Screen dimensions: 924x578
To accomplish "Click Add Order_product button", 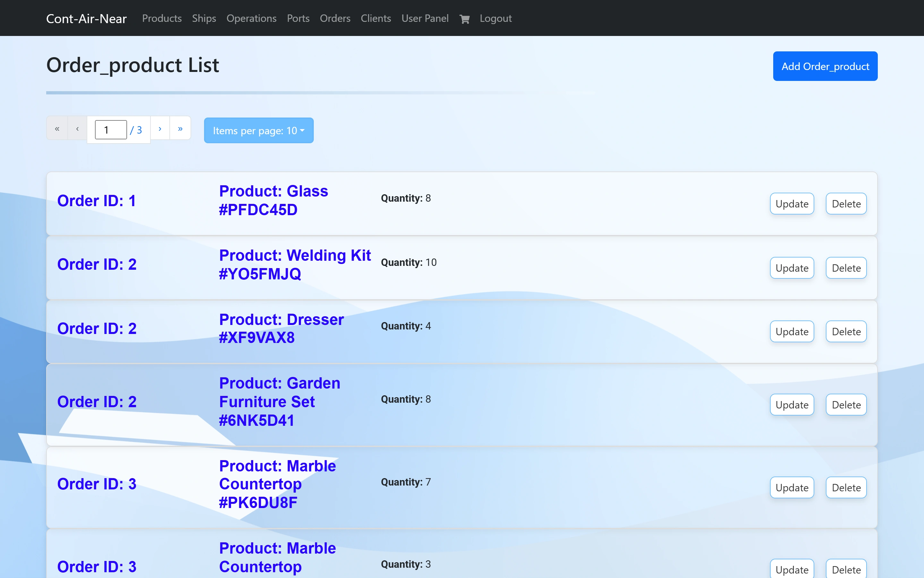I will tap(825, 66).
